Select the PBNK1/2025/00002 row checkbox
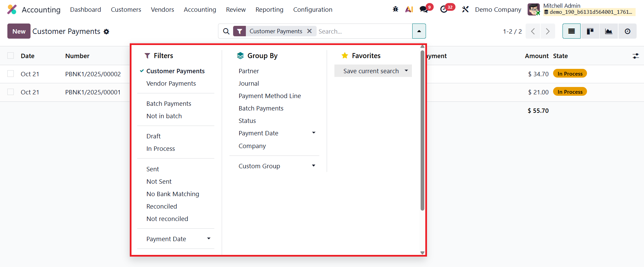 click(11, 74)
